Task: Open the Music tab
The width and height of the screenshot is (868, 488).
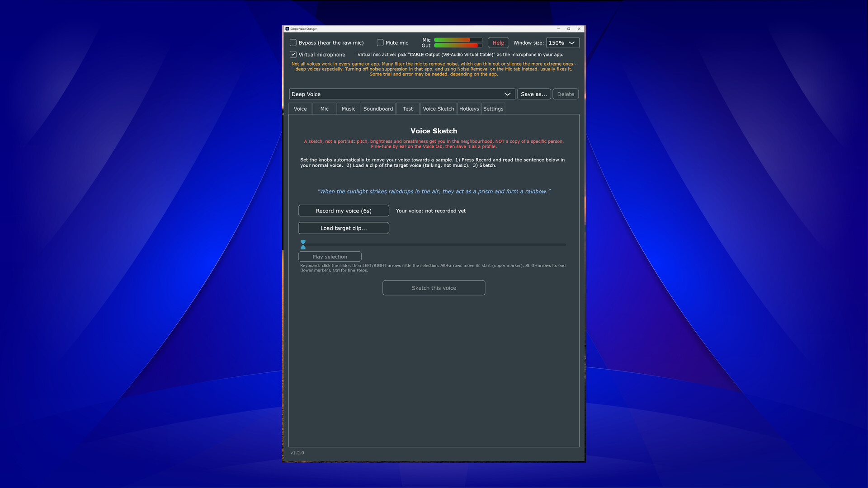Action: [348, 109]
